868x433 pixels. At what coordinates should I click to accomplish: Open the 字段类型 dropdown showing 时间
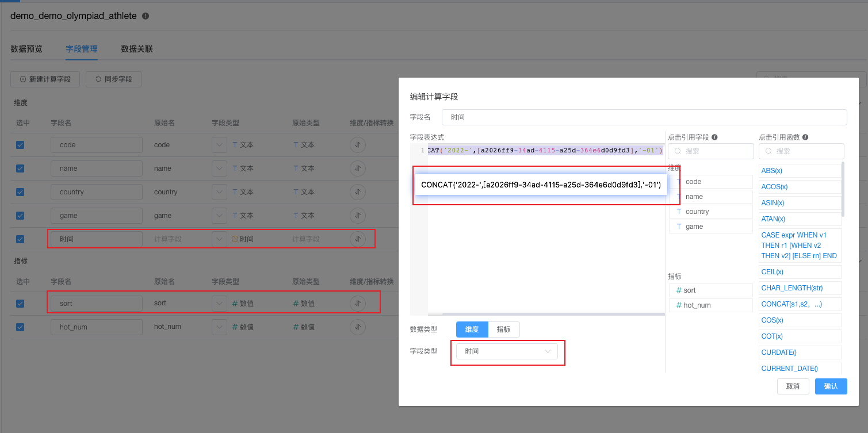pyautogui.click(x=507, y=351)
